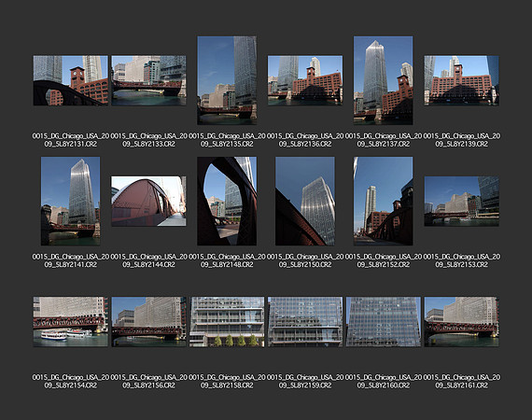The height and width of the screenshot is (420, 532).
Task: Click filename label ending SL8Y2156.CR2
Action: 148,382
